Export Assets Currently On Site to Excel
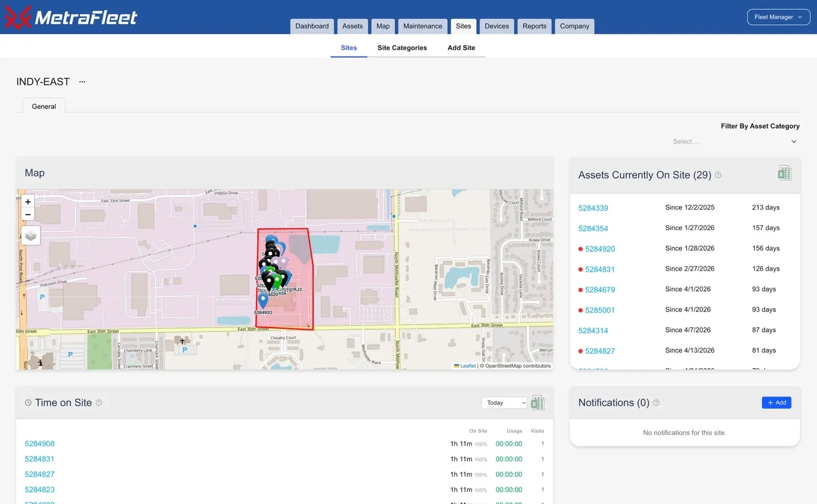This screenshot has height=504, width=817. pos(784,174)
